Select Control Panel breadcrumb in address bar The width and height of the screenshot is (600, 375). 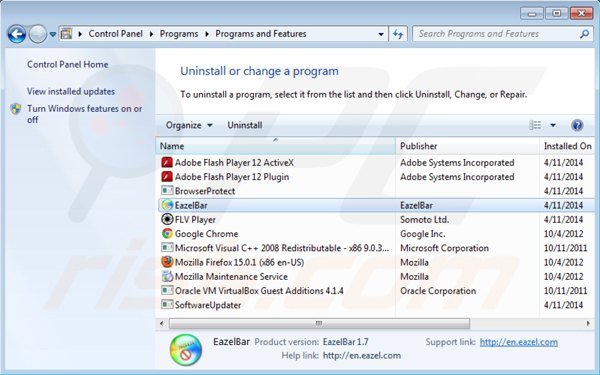[x=116, y=34]
